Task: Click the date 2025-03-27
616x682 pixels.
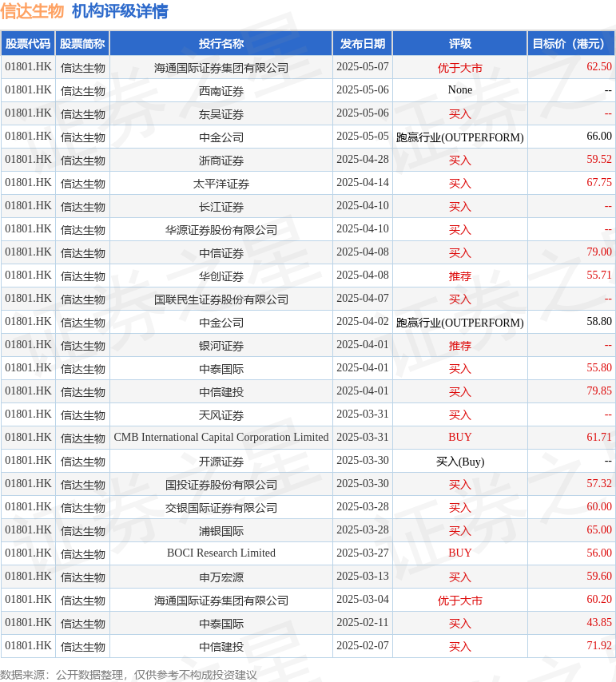Action: (x=363, y=553)
